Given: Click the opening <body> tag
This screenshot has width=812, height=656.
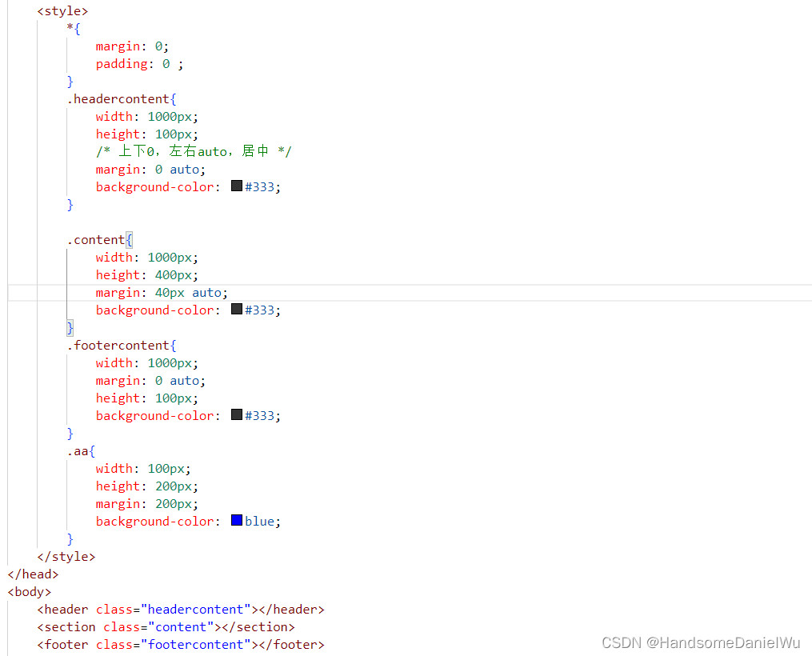Looking at the screenshot, I should click(x=29, y=591).
